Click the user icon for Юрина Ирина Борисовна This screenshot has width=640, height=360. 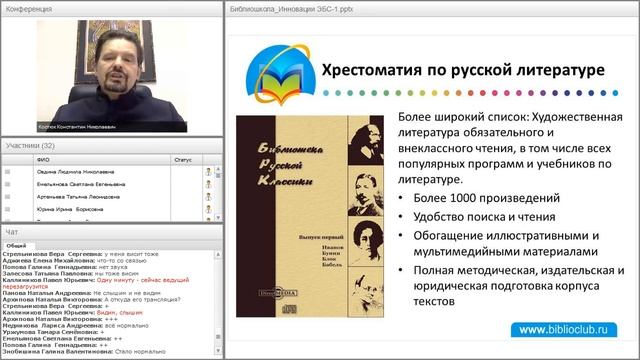(x=208, y=209)
